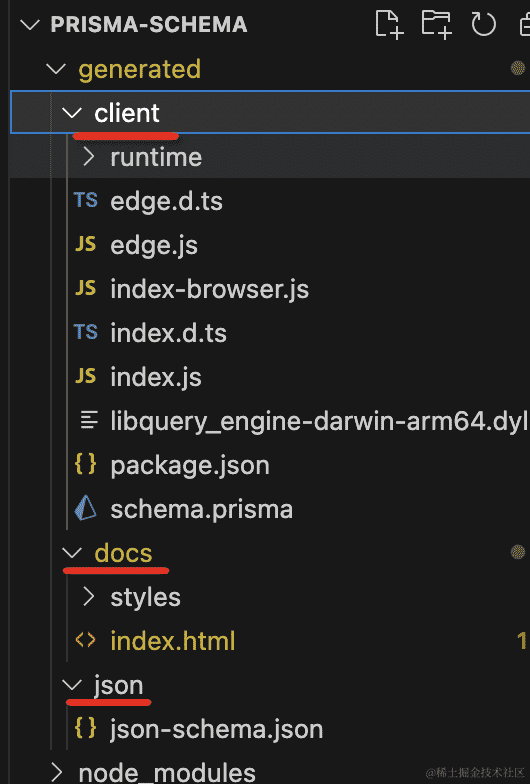Click the text-lines icon beside libquery_engine file
530x784 pixels.
click(x=88, y=420)
